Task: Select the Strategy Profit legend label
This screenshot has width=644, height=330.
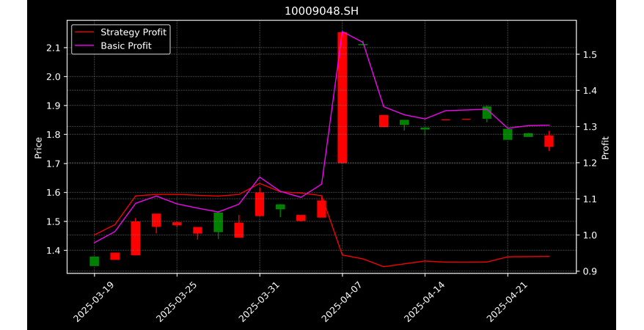Action: (x=133, y=32)
